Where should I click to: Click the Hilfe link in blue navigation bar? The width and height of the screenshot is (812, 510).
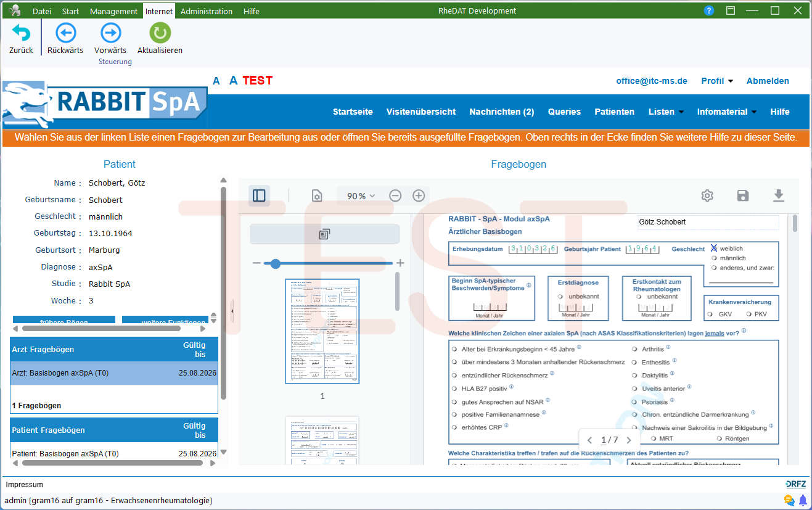click(780, 112)
